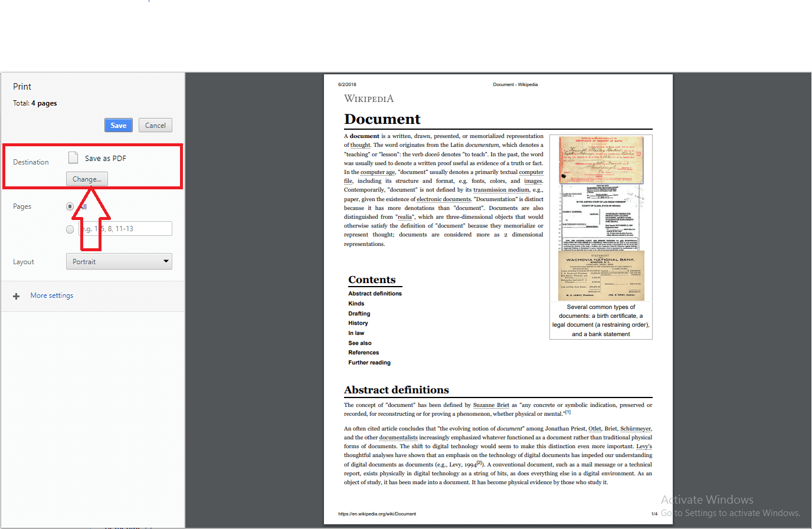Click the Wikipedia URL in the page footer

(376, 514)
